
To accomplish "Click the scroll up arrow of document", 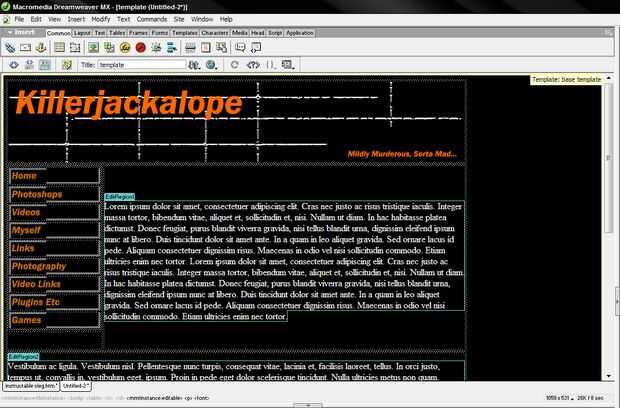I will (609, 78).
